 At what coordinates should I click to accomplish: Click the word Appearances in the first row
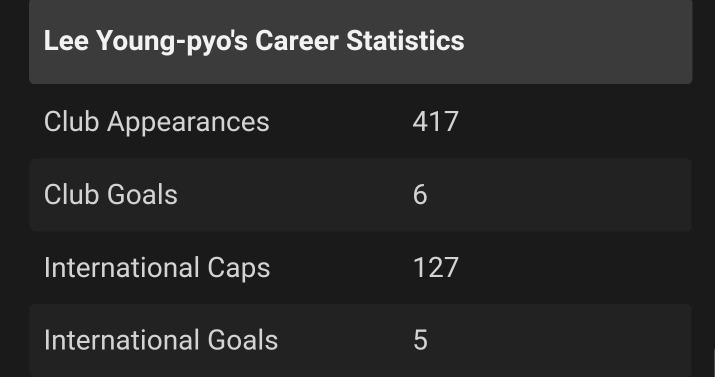tap(188, 124)
